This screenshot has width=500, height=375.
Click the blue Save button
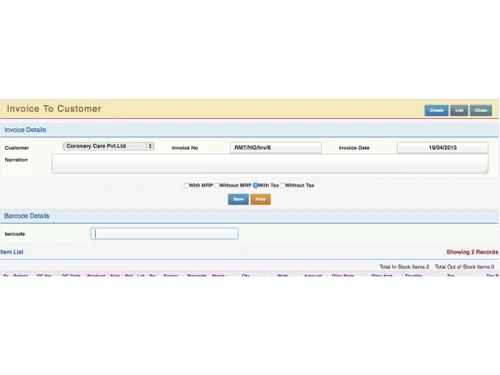tap(238, 199)
